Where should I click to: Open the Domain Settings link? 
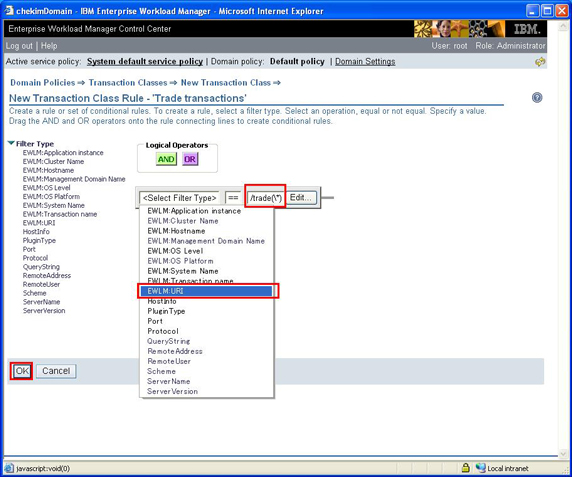(365, 62)
